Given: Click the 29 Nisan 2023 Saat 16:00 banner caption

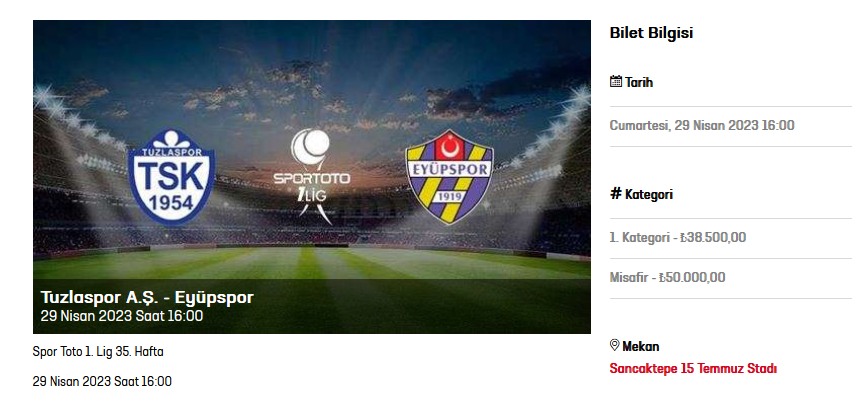Looking at the screenshot, I should pyautogui.click(x=122, y=316).
